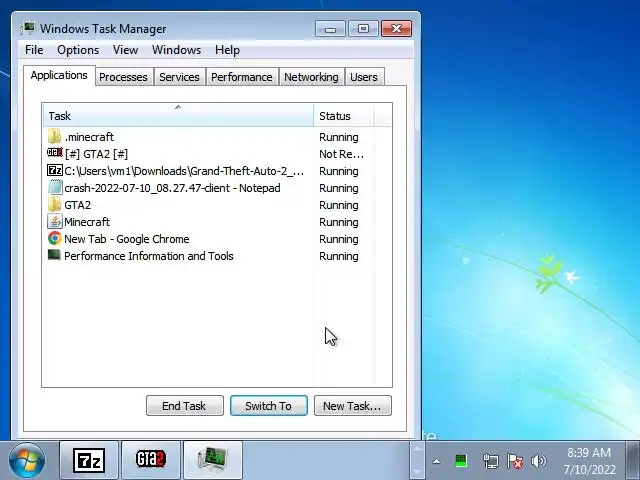Click the network connection tray icon
The width and height of the screenshot is (640, 480).
click(x=490, y=461)
